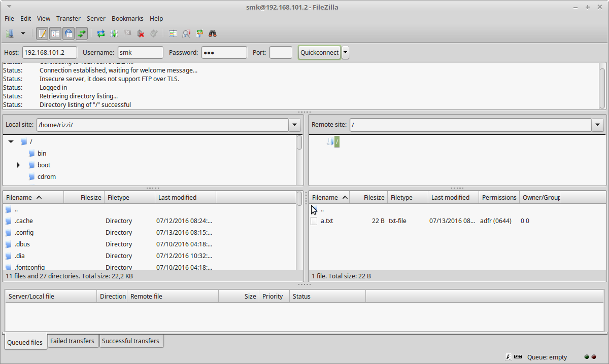Click the Username input field
Screen dimensions: 609x364
[141, 53]
